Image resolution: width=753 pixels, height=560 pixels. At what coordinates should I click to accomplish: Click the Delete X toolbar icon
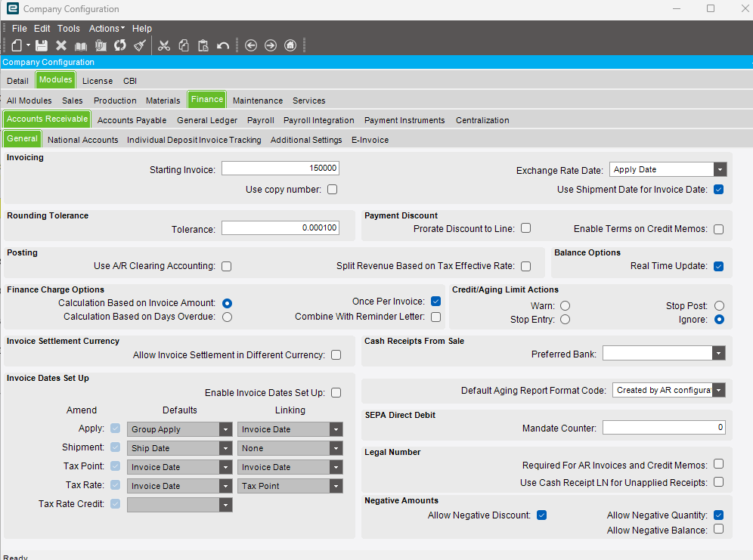[x=61, y=45]
